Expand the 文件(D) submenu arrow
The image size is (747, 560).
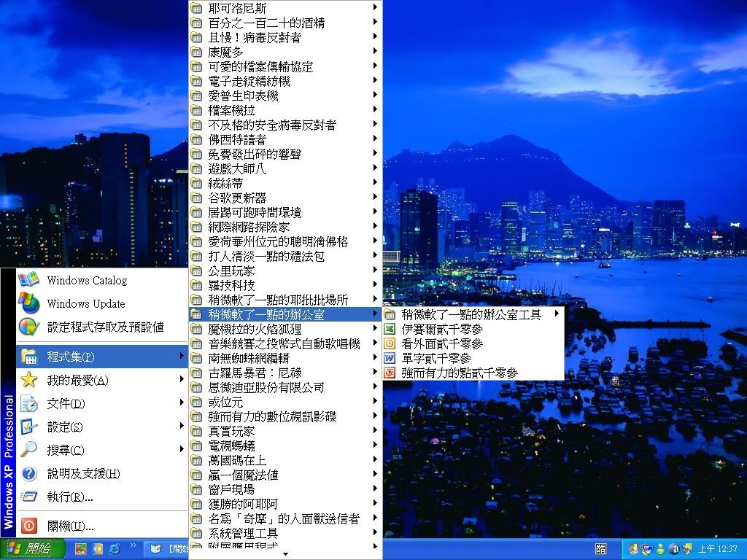(182, 402)
